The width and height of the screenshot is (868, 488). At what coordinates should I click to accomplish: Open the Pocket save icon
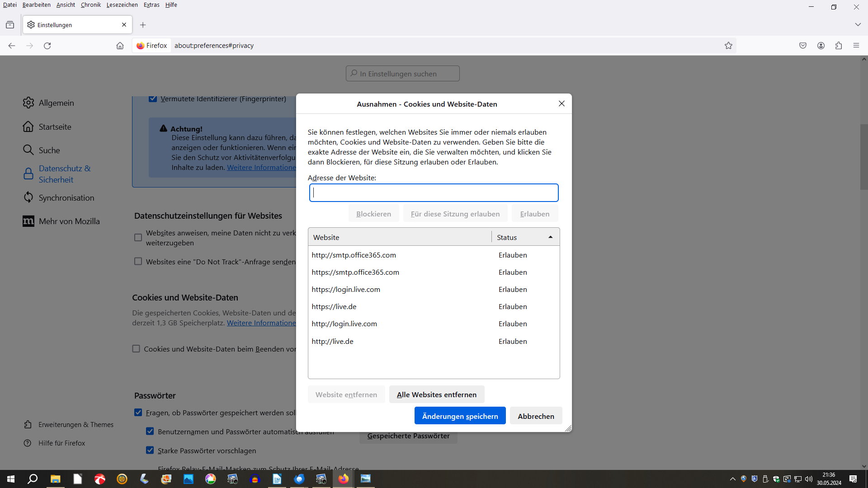pos(803,46)
